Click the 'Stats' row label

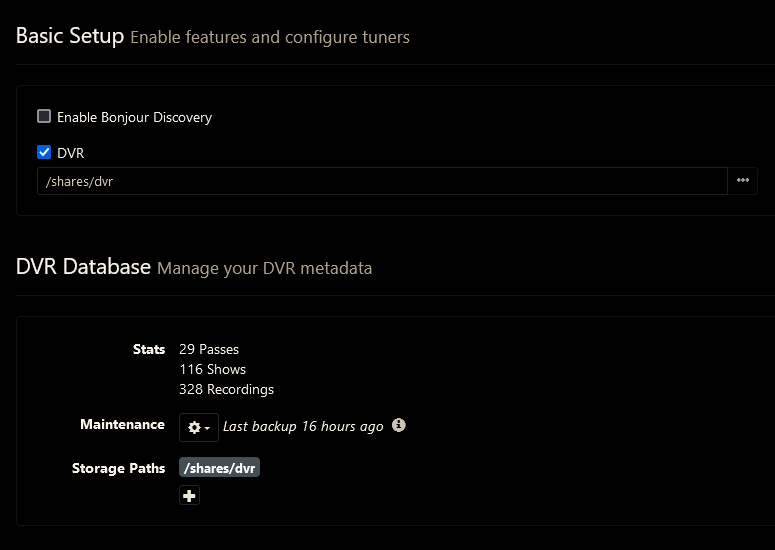(x=149, y=349)
